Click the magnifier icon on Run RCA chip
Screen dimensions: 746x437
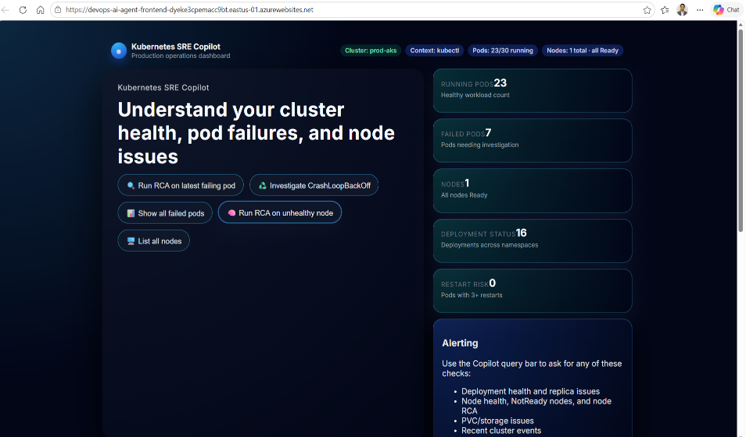131,185
